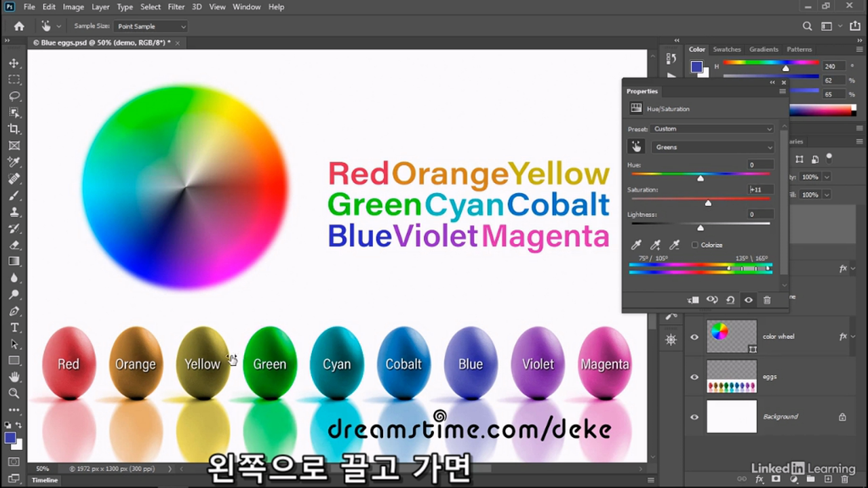
Task: Select the Pen tool
Action: [x=14, y=311]
